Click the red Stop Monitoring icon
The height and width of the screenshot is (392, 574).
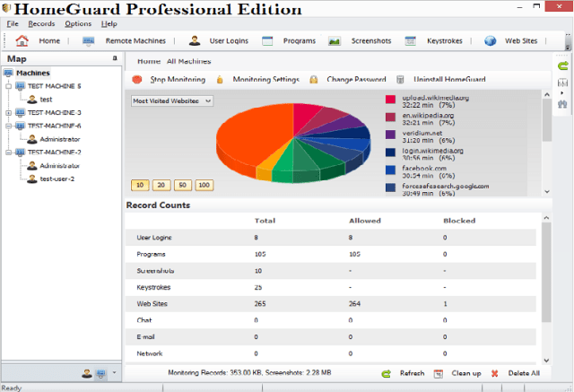pyautogui.click(x=137, y=80)
